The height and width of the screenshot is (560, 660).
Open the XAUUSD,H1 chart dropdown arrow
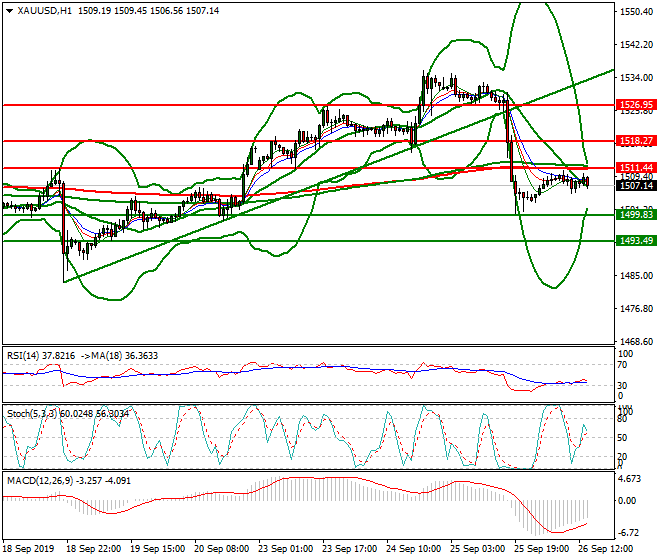pyautogui.click(x=9, y=11)
